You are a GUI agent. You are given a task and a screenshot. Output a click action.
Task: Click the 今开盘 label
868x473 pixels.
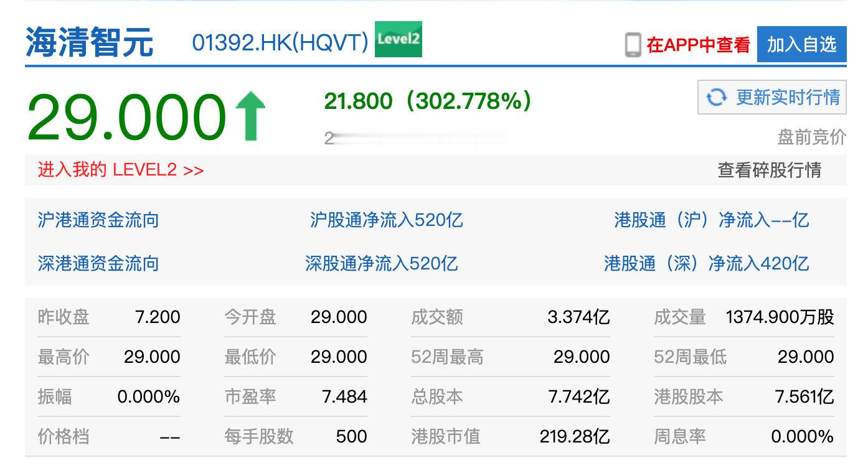coord(250,317)
